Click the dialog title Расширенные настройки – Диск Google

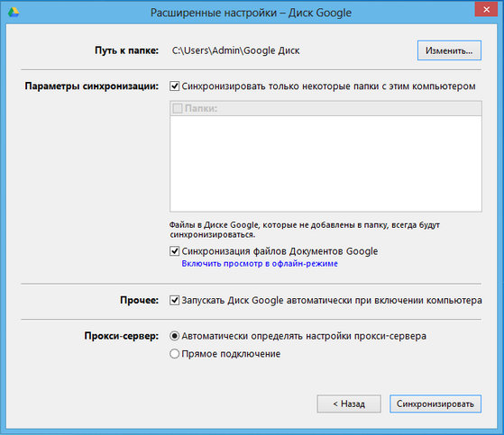[251, 13]
